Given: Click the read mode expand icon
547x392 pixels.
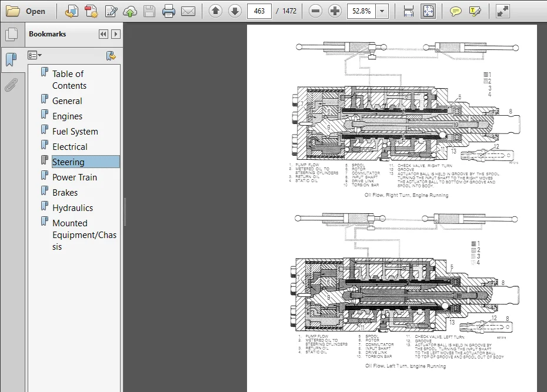Looking at the screenshot, I should pos(503,11).
